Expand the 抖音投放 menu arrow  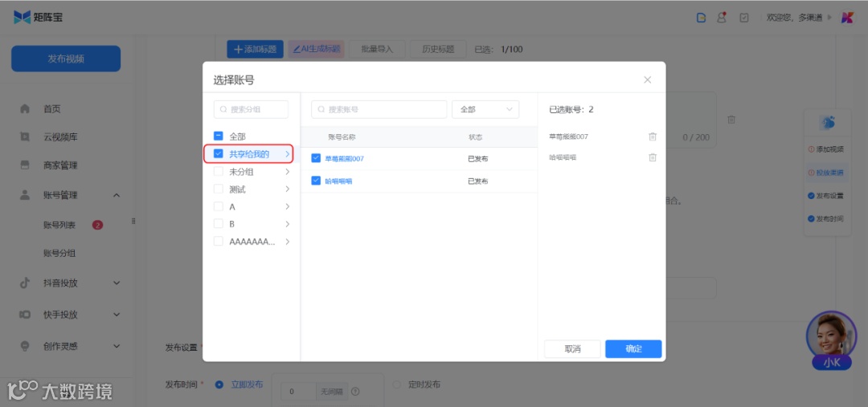[x=117, y=283]
